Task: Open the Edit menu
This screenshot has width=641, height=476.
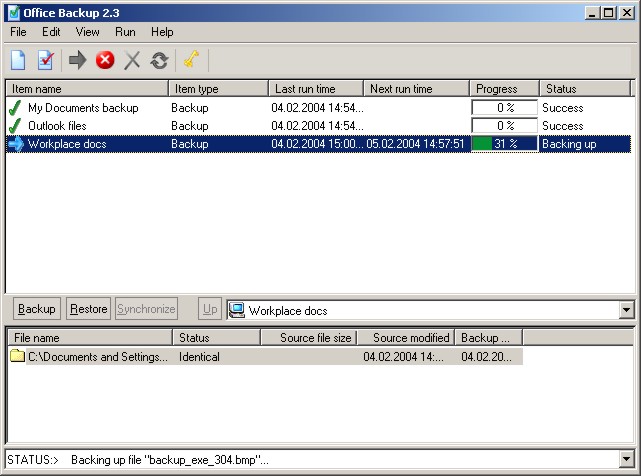Action: pos(51,32)
